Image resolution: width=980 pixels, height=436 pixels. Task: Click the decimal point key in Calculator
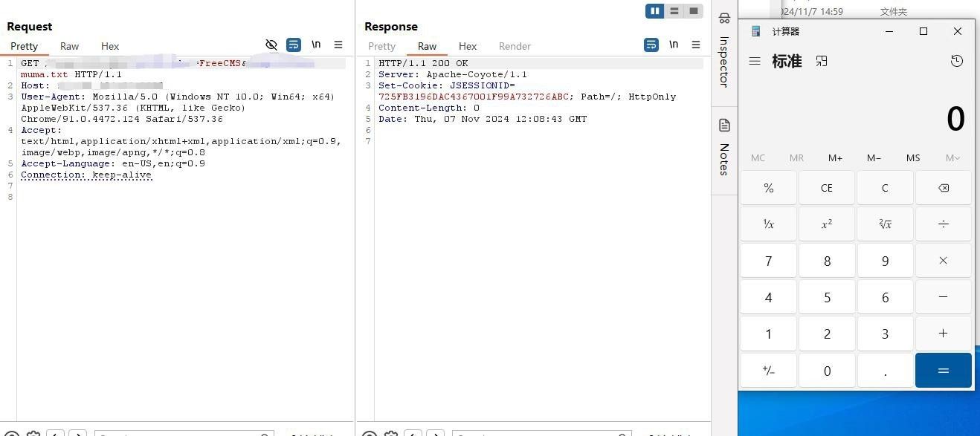[885, 371]
